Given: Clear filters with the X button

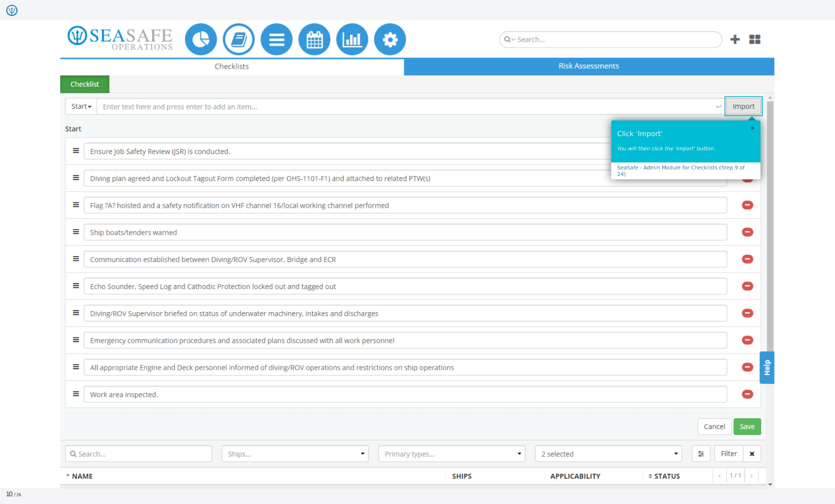Looking at the screenshot, I should (x=752, y=454).
